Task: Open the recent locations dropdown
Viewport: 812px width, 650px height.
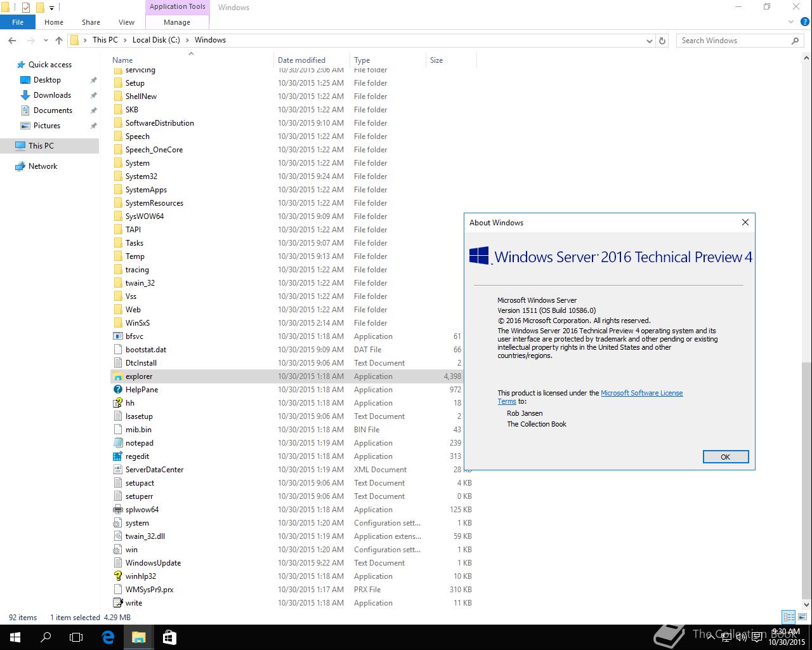Action: (46, 40)
